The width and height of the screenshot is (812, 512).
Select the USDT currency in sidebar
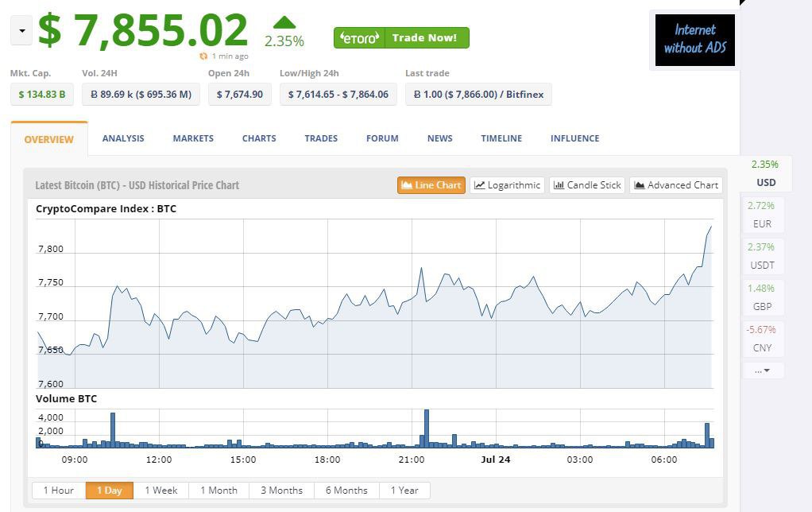762,256
